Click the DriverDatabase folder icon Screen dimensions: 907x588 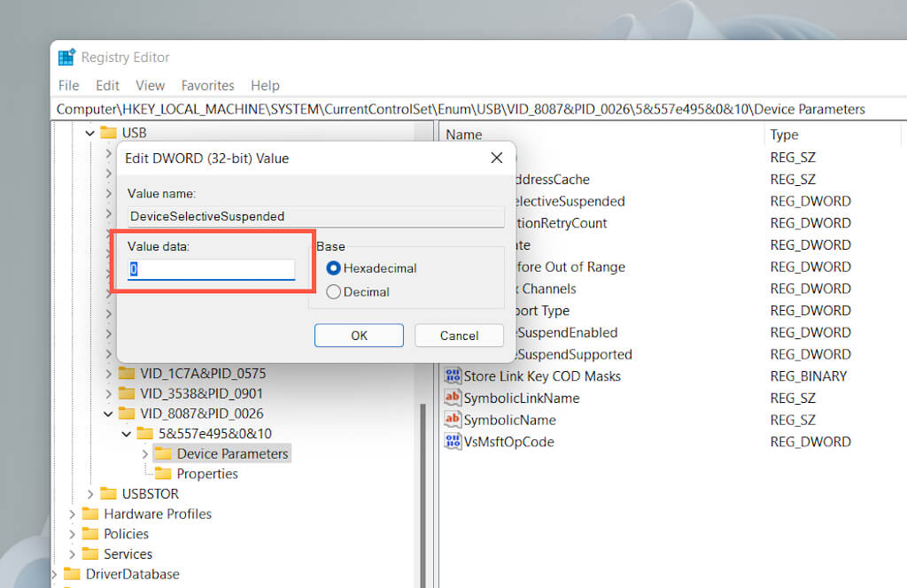click(72, 574)
